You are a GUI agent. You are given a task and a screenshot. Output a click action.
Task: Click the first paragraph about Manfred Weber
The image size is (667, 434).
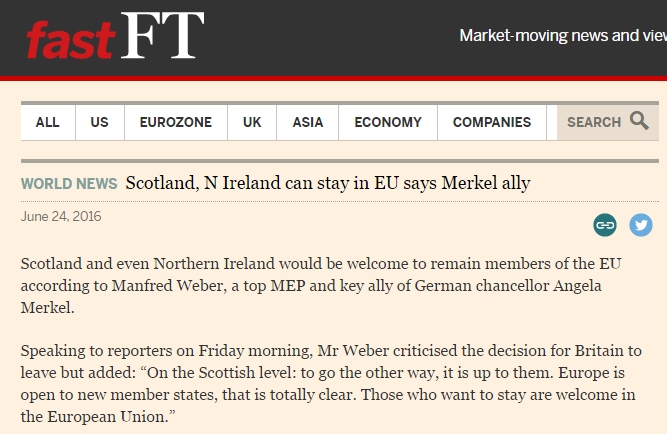click(321, 286)
